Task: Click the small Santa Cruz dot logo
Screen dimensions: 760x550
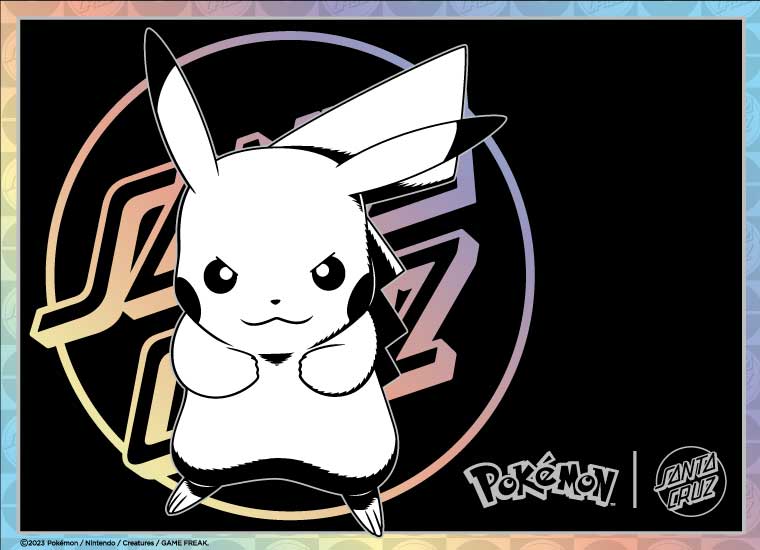Action: coord(690,480)
